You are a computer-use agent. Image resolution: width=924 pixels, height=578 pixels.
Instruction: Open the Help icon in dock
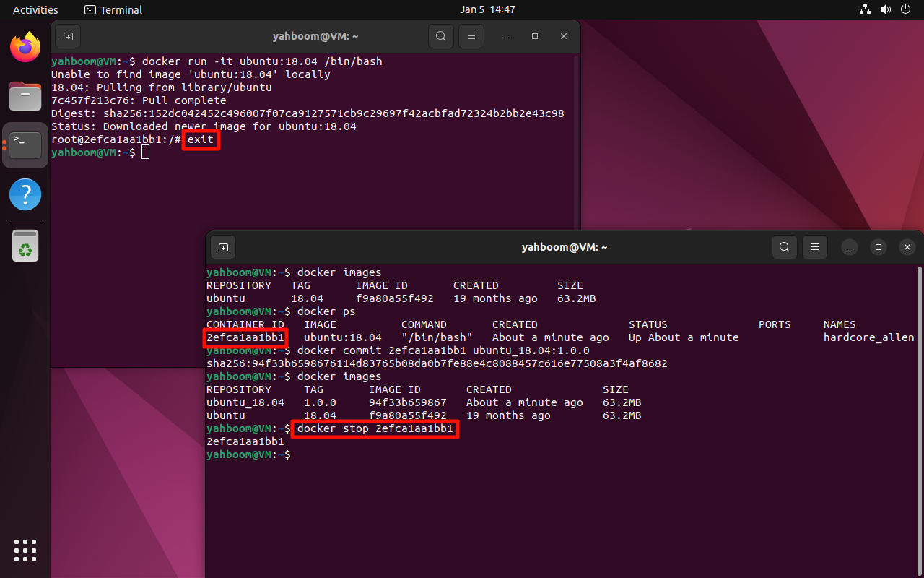[25, 194]
